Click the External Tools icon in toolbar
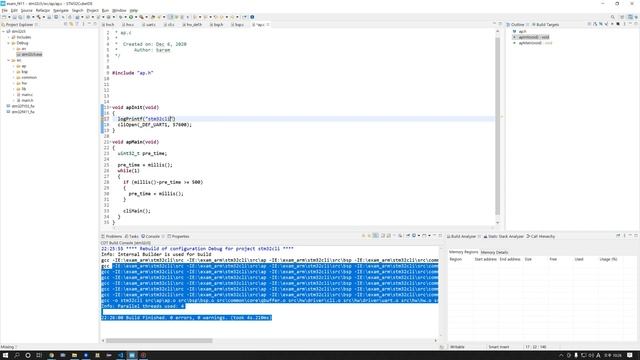Viewport: 640px width, 360px height. click(x=141, y=17)
